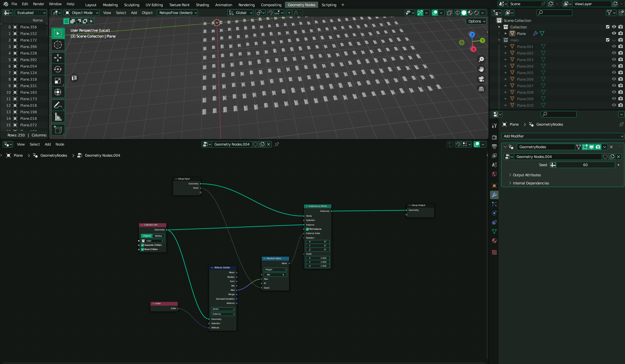
Task: Switch to rendered viewport shading
Action: (476, 13)
